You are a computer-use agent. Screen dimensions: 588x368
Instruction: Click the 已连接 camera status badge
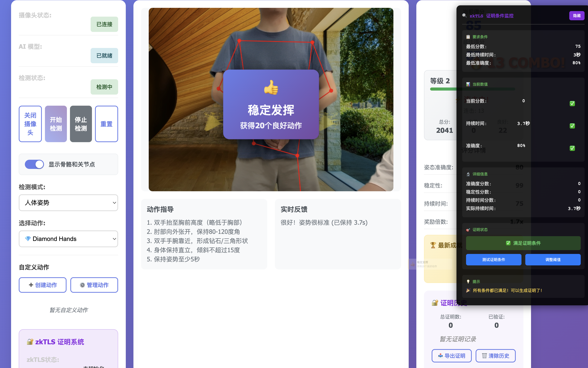coord(104,24)
